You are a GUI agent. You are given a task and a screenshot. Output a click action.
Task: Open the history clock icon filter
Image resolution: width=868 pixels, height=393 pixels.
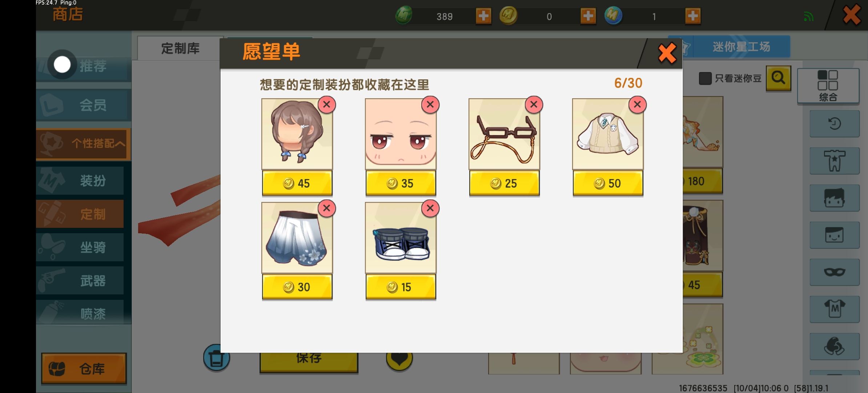pyautogui.click(x=835, y=124)
